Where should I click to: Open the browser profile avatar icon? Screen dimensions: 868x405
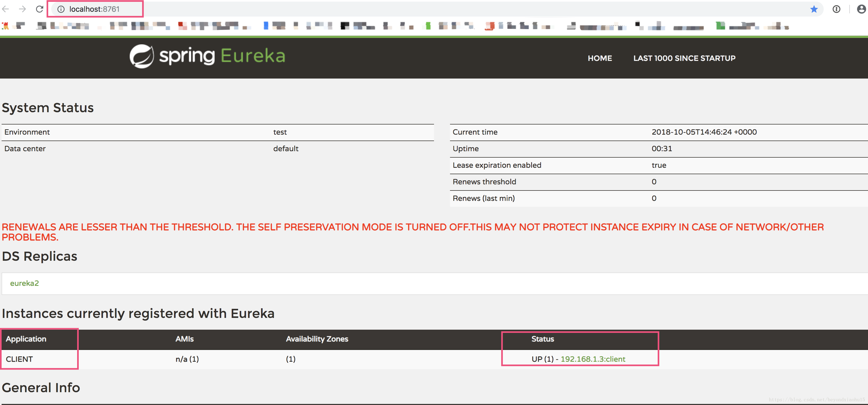pos(861,9)
